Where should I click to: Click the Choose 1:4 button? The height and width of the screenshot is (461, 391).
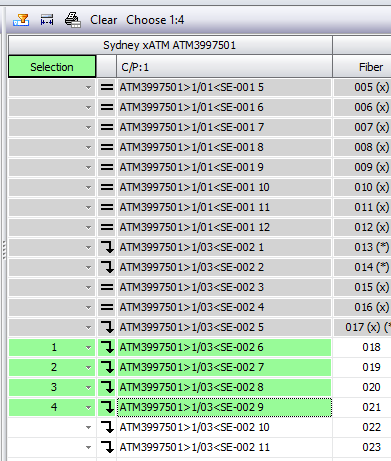155,20
